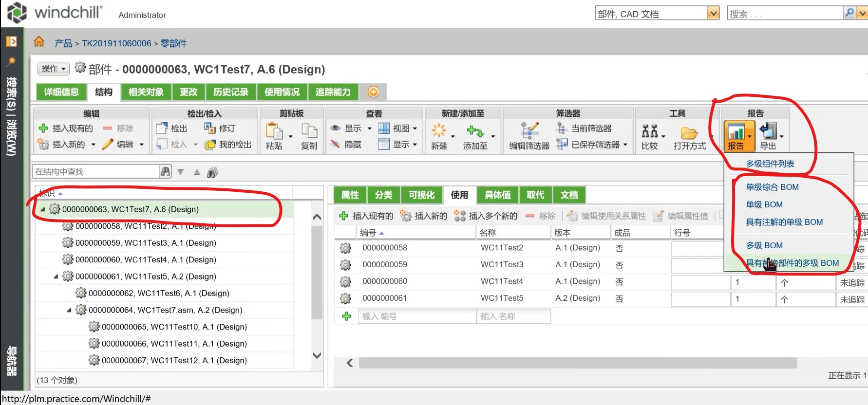Image resolution: width=868 pixels, height=405 pixels.
Task: Click 插入多个新的 in usage toolbar
Action: [x=486, y=216]
